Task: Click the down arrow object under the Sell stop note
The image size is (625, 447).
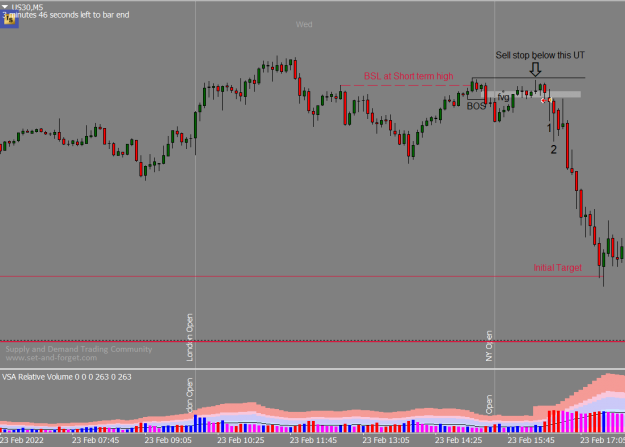Action: click(535, 69)
